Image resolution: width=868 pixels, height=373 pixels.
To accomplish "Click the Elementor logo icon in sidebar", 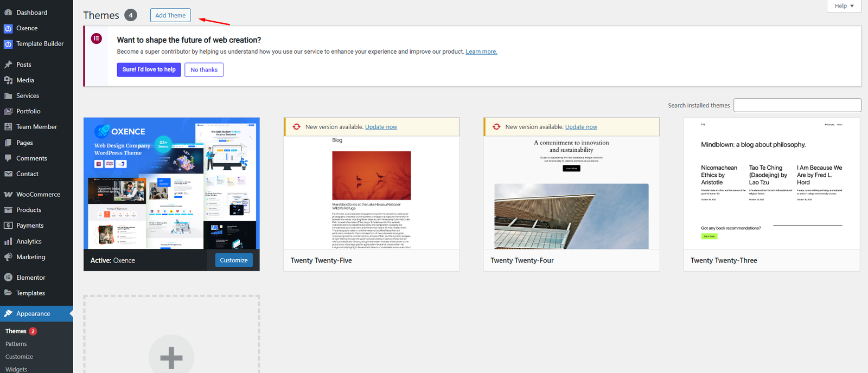I will (x=8, y=278).
